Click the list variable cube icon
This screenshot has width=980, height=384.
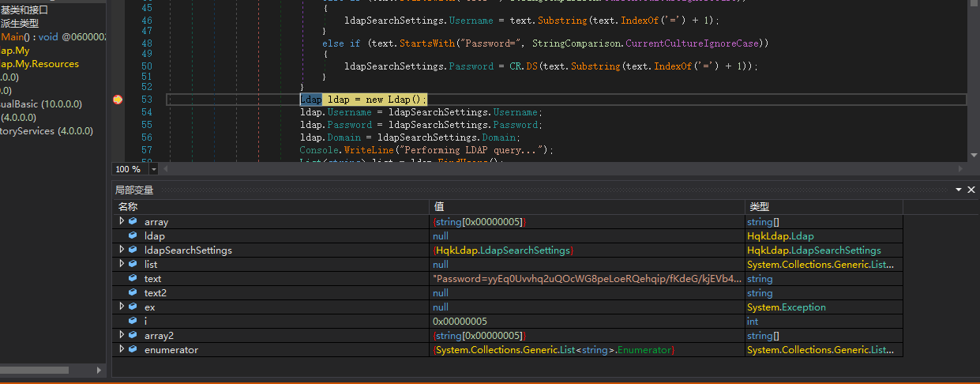pos(133,265)
